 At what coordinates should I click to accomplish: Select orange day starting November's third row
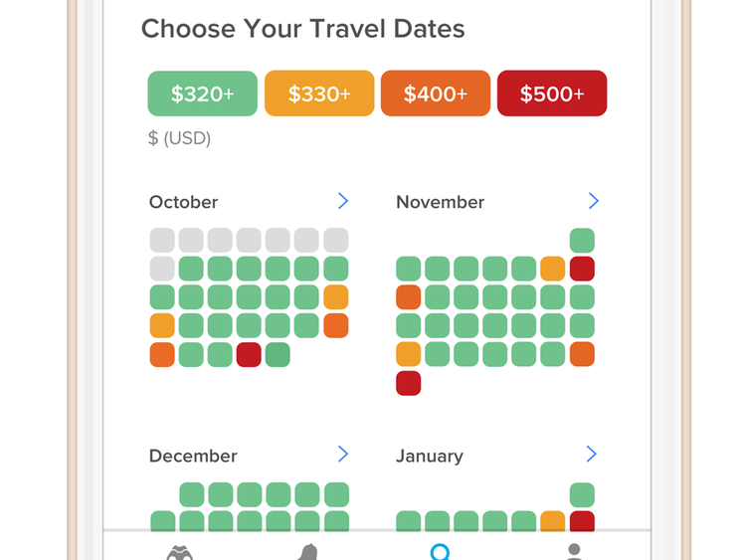[409, 297]
